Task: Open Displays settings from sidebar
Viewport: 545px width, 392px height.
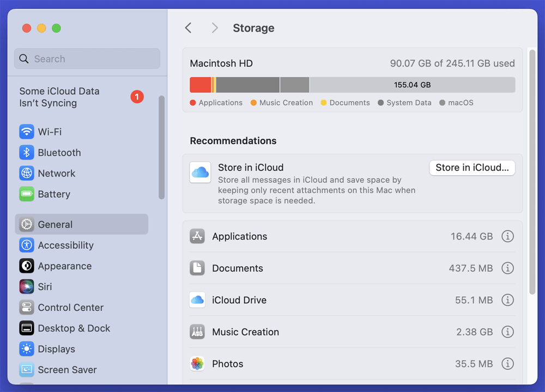Action: (26, 349)
